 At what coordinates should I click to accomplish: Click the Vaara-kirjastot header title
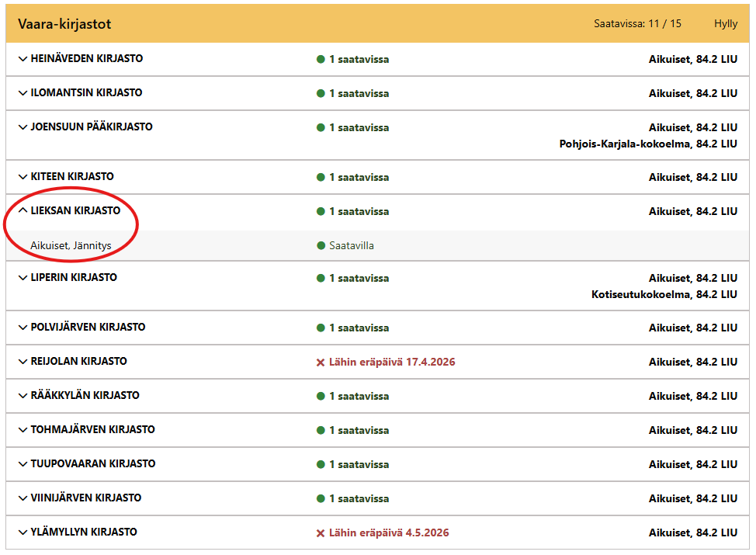(x=64, y=24)
